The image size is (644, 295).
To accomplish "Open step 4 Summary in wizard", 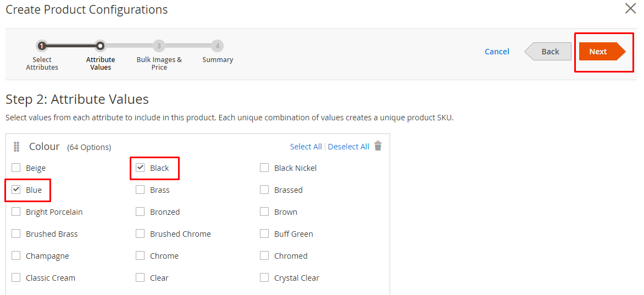I will click(218, 46).
